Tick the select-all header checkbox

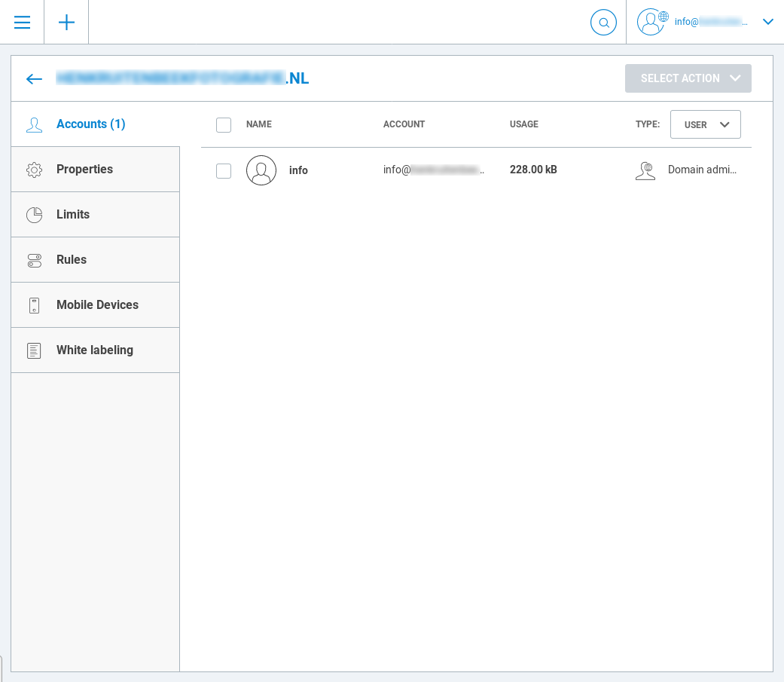point(224,125)
